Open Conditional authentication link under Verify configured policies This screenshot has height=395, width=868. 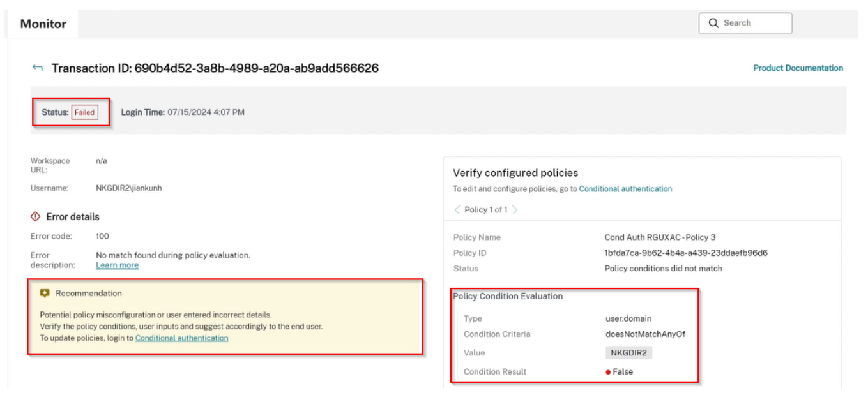[625, 189]
